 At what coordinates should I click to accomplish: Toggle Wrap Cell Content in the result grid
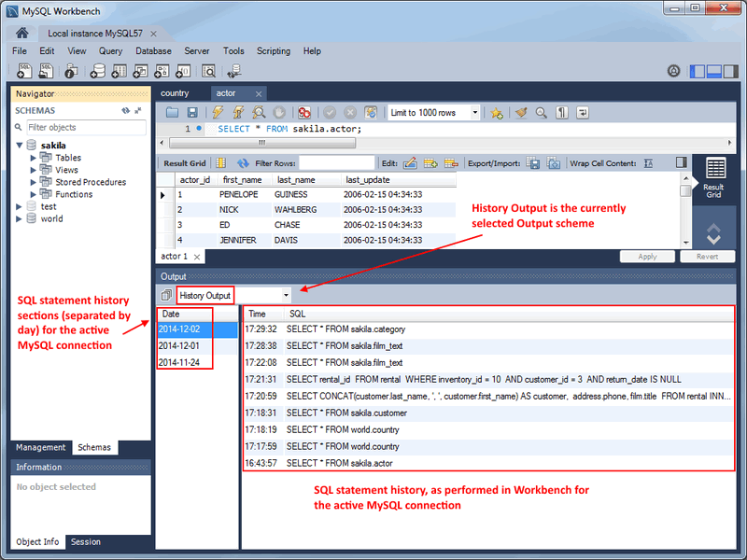click(x=648, y=161)
